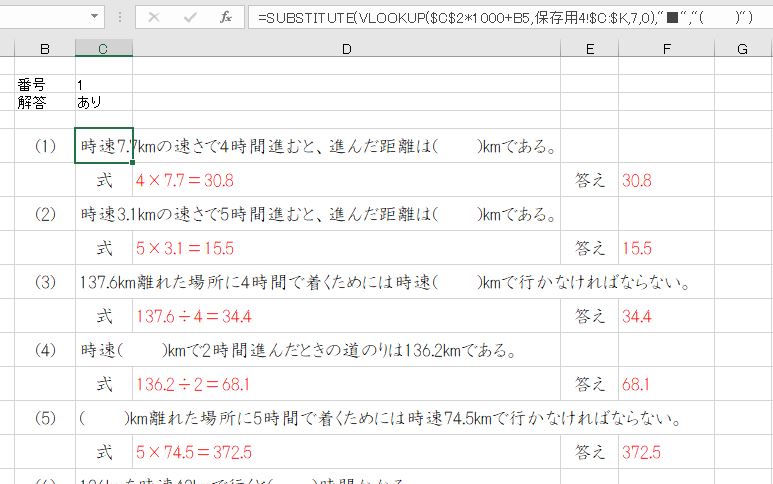Click the 式 label beside 137.6÷4=34.4
The width and height of the screenshot is (773, 484).
tap(104, 316)
